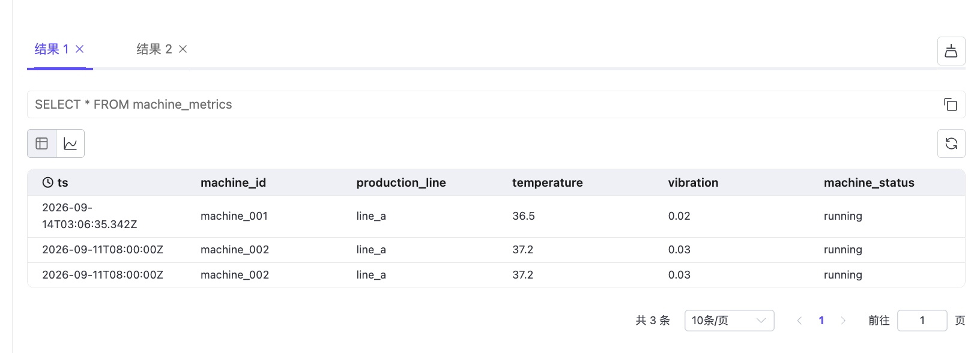
Task: Click the clock icon beside ts
Action: (x=48, y=183)
